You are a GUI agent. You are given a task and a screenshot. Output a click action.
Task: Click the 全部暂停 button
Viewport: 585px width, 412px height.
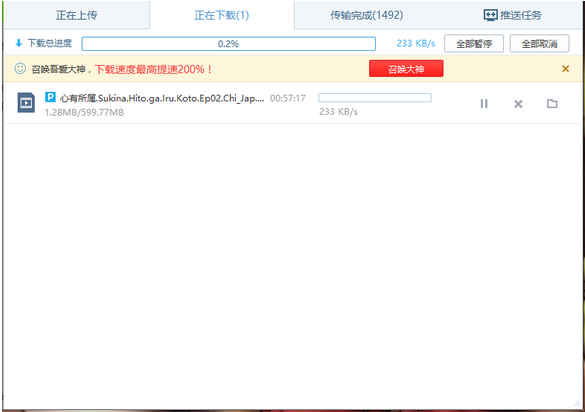pos(474,44)
